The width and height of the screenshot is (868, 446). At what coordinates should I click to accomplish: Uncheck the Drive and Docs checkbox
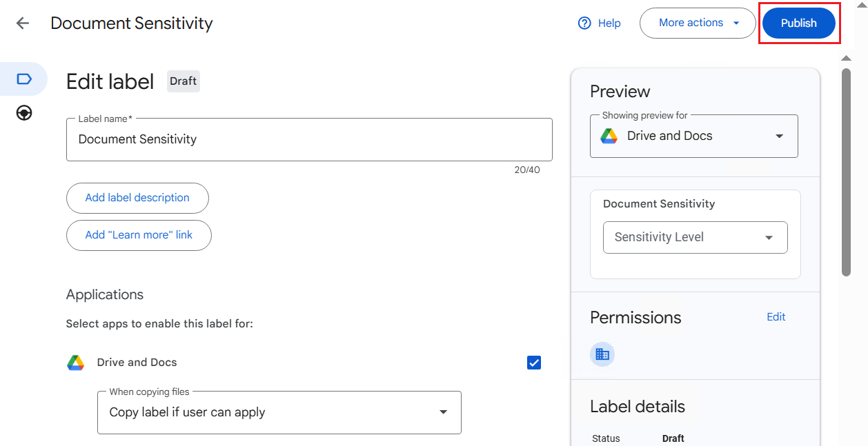pyautogui.click(x=533, y=362)
